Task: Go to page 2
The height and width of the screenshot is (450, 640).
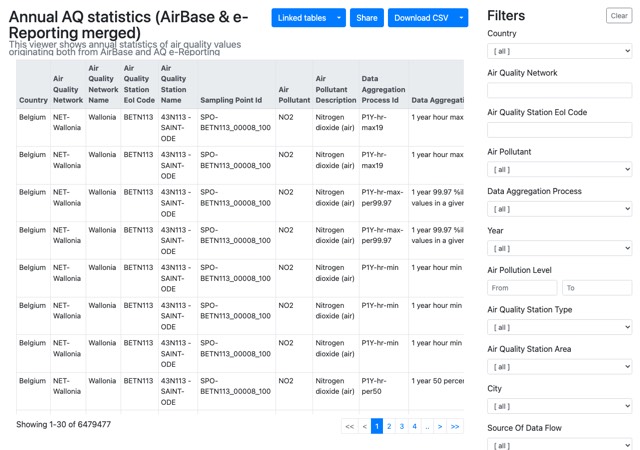Action: coord(389,426)
